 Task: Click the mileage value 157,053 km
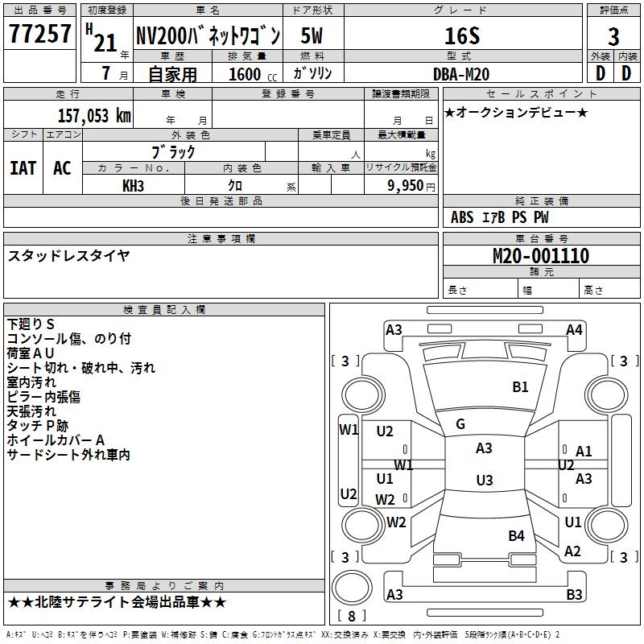(x=94, y=115)
